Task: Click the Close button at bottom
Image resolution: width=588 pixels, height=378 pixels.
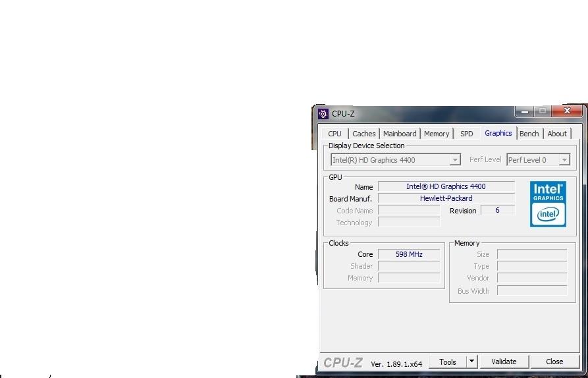Action: tap(554, 362)
